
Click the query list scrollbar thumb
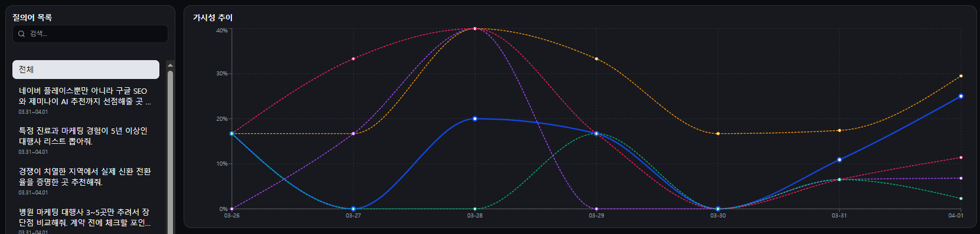pyautogui.click(x=170, y=152)
